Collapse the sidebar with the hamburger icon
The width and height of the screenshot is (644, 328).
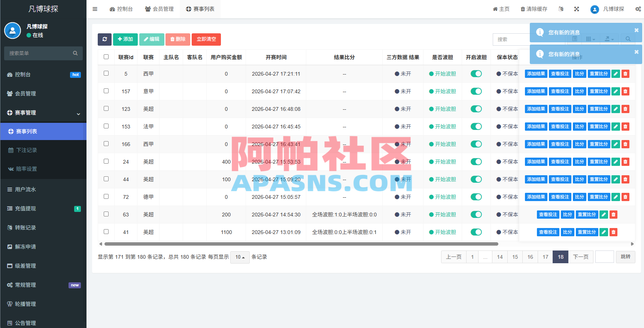pos(95,9)
